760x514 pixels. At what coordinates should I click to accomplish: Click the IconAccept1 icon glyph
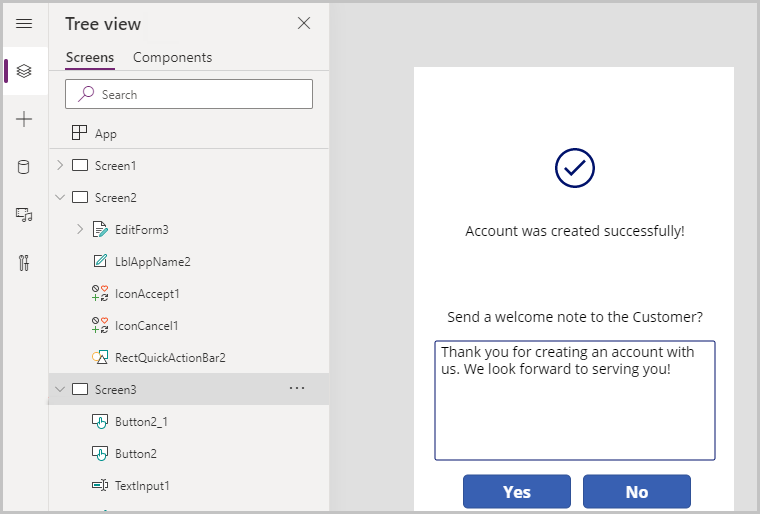pos(100,293)
